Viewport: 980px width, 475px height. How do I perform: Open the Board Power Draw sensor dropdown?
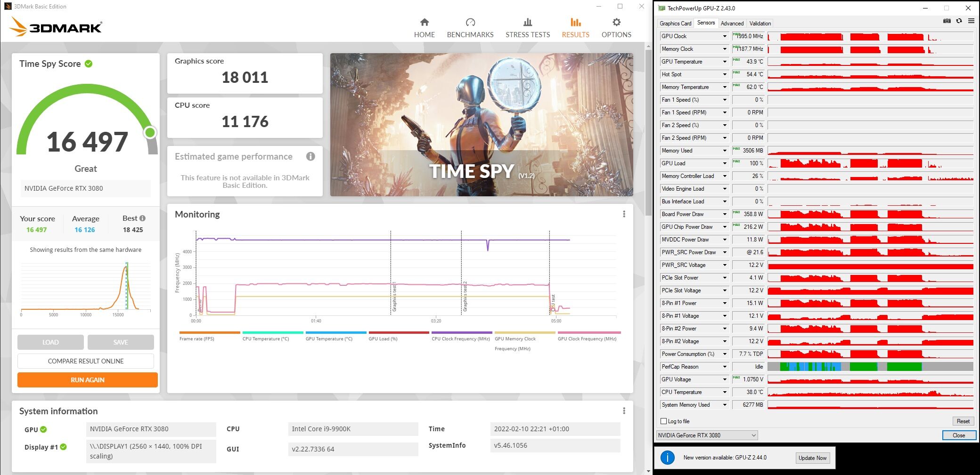pyautogui.click(x=725, y=214)
